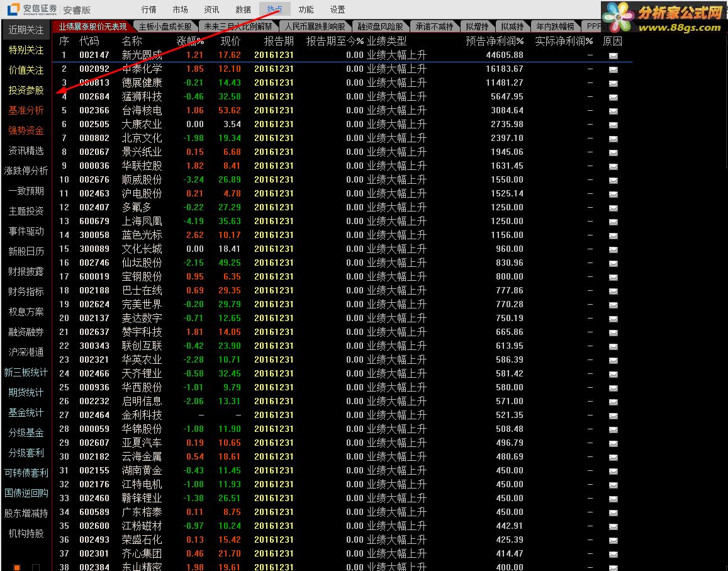Open 新股日历 in sidebar
728x571 pixels.
[26, 251]
